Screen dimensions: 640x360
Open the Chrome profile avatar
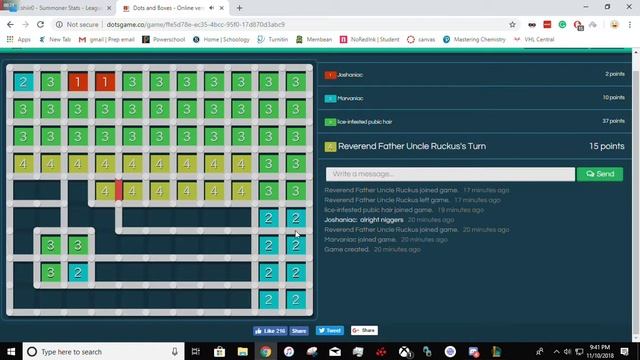coord(614,24)
